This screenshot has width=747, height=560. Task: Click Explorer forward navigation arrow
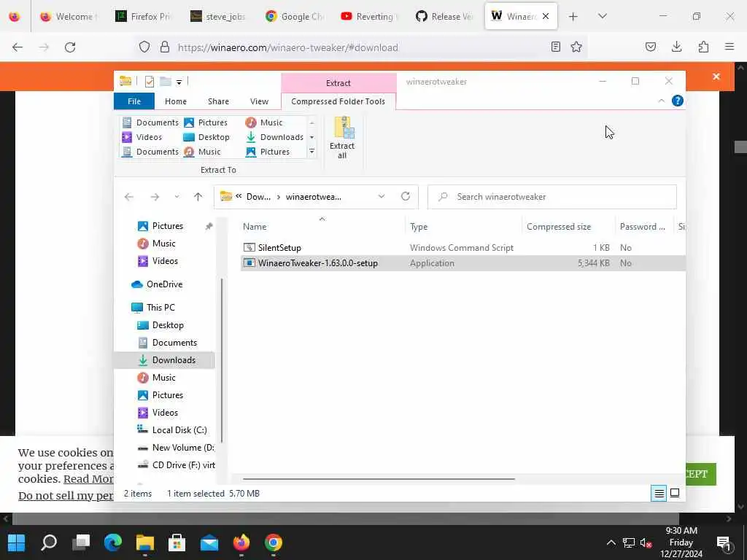[155, 197]
